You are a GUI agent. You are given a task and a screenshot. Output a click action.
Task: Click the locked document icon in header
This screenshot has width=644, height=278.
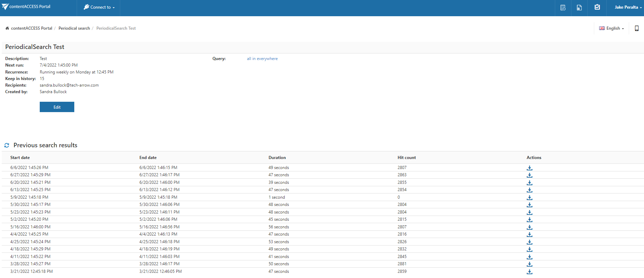point(579,8)
